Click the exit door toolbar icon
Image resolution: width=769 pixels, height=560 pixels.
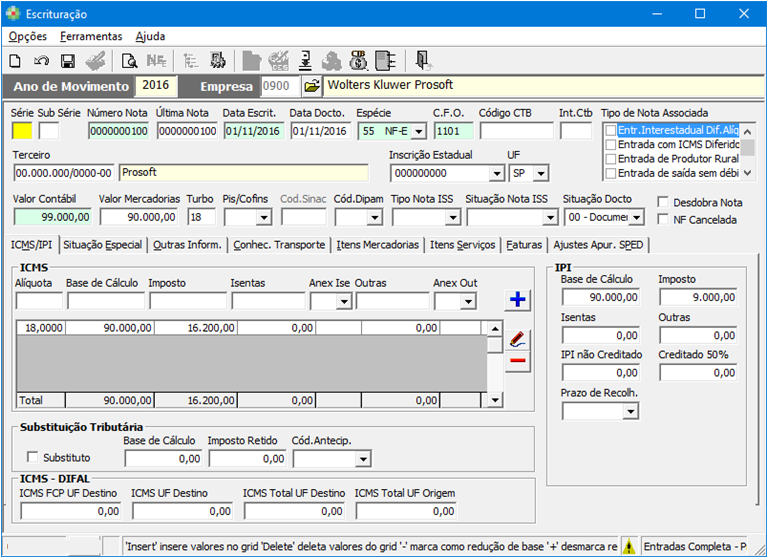point(423,60)
